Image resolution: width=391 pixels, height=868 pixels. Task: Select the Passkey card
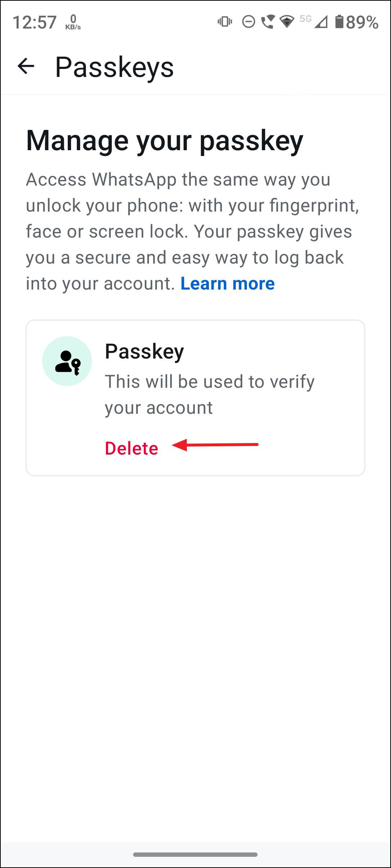click(x=195, y=397)
